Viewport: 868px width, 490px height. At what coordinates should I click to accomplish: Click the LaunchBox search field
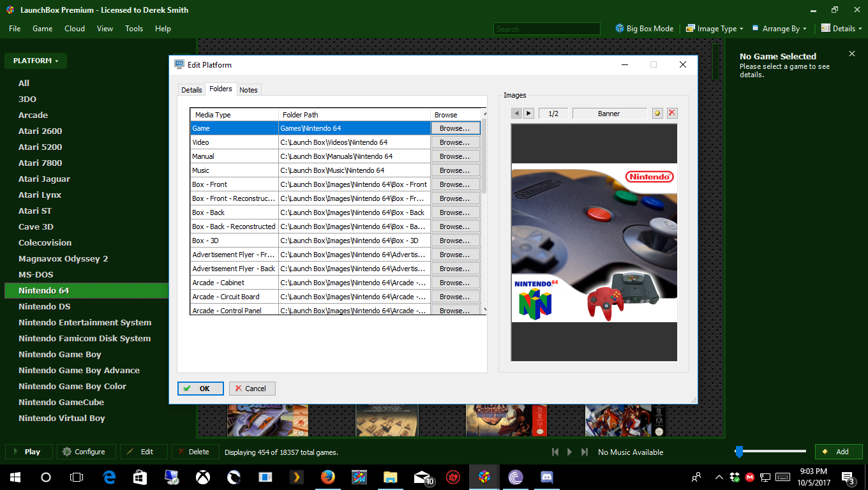tap(546, 29)
